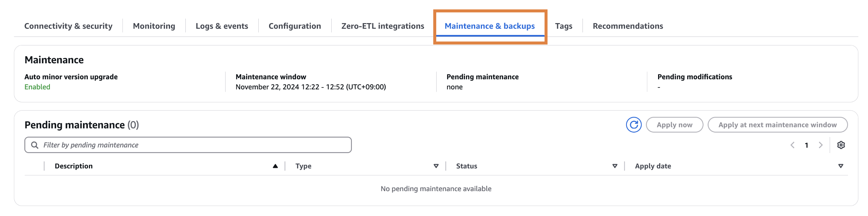
Task: Open the Monitoring tab
Action: [154, 26]
